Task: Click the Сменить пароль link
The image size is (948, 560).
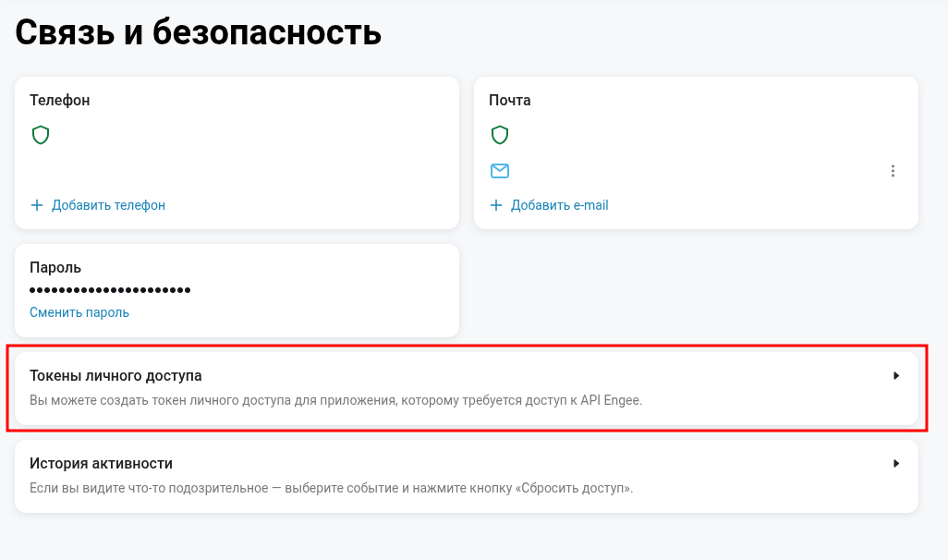Action: click(79, 312)
